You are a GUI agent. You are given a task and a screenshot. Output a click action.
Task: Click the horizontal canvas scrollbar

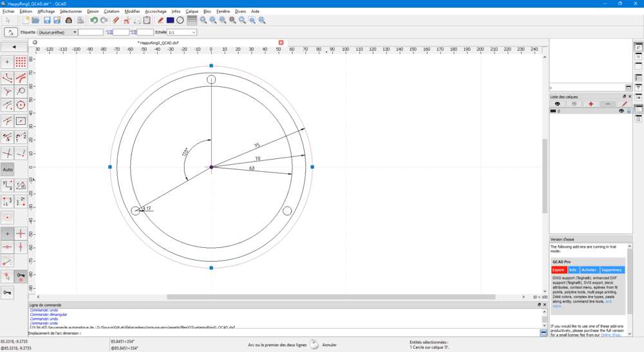tap(330, 297)
